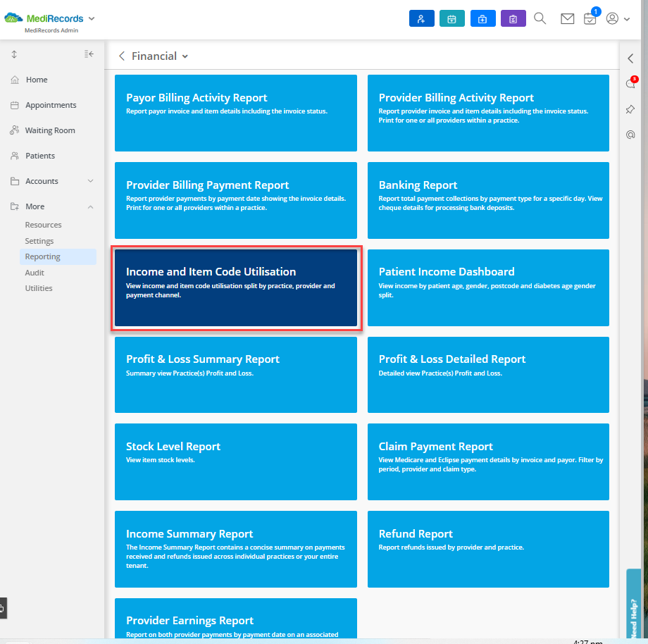Click the More folder icon
This screenshot has height=644, width=648.
tap(15, 206)
